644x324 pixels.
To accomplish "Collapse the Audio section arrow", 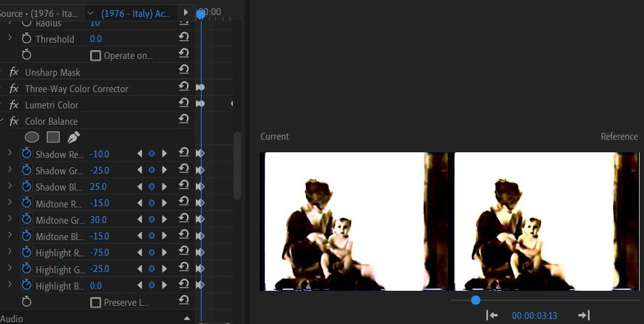I will coord(187,318).
